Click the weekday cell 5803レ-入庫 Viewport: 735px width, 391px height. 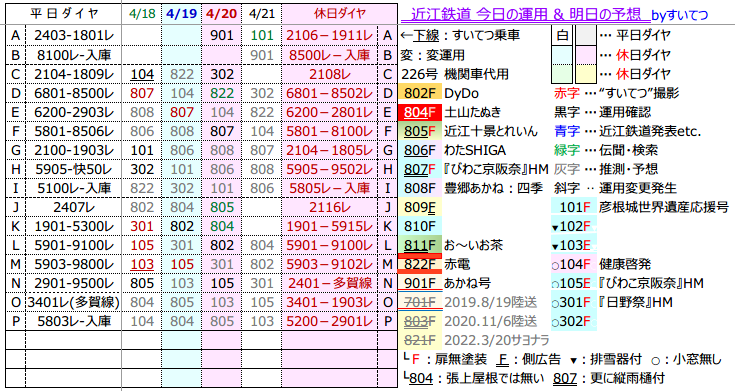click(74, 321)
